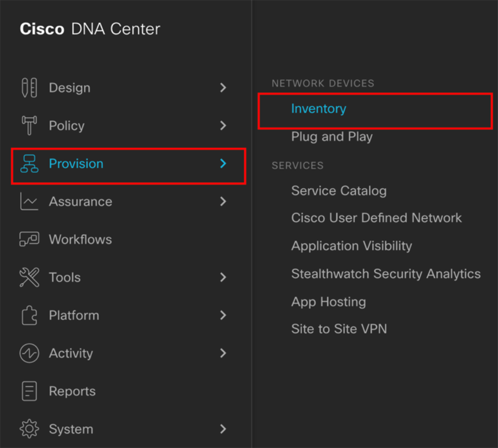Image resolution: width=498 pixels, height=448 pixels.
Task: Click the Policy gavel icon
Action: click(x=29, y=126)
